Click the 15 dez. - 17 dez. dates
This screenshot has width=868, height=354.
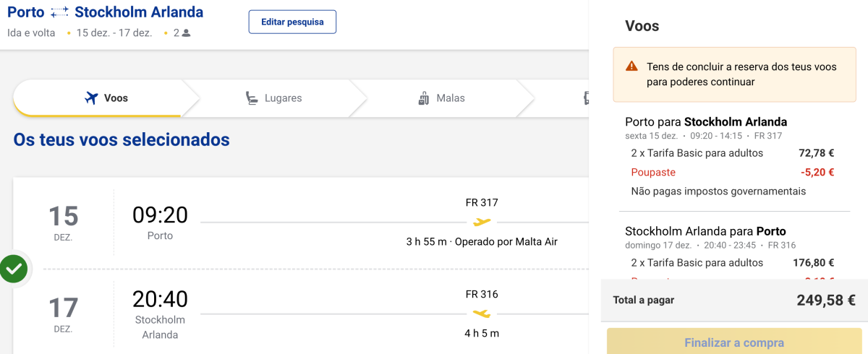click(x=114, y=33)
